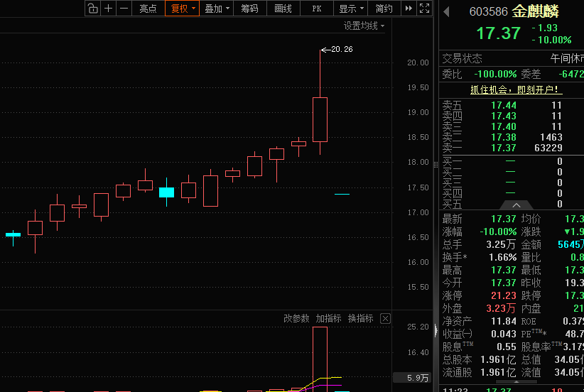Click the 抓住机会，即刻开户 link
This screenshot has height=392, width=584.
click(x=516, y=89)
